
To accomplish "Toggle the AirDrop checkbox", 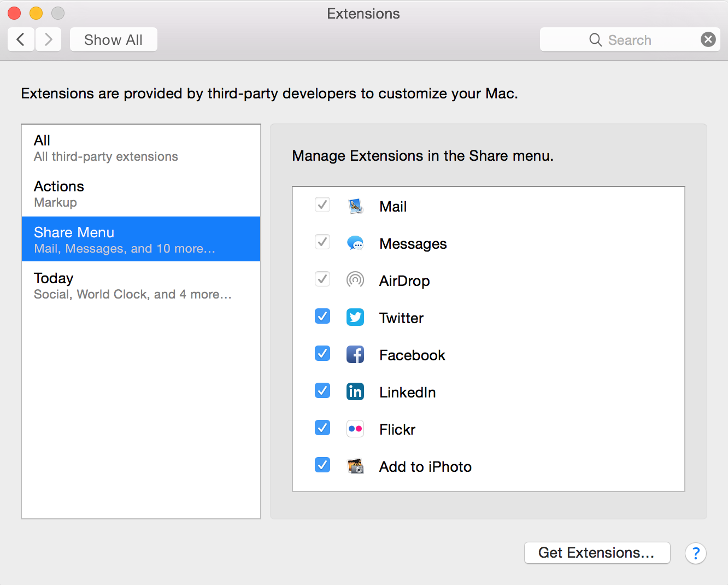I will coord(322,279).
